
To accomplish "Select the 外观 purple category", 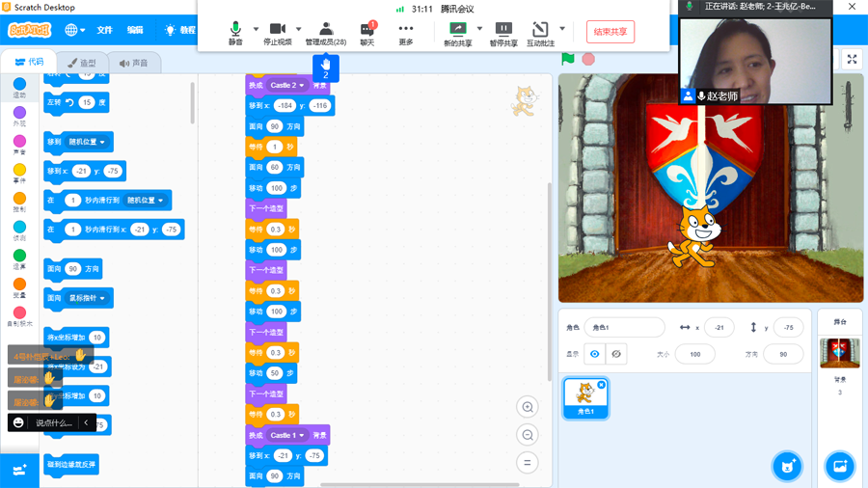I will coord(19,116).
